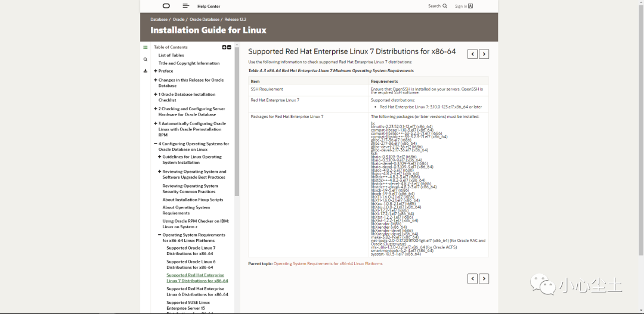
Task: Go to next page using bottom arrow
Action: pyautogui.click(x=484, y=279)
